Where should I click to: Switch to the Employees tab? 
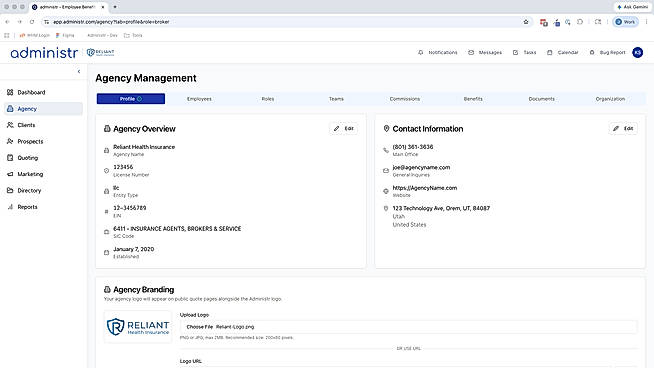(199, 99)
